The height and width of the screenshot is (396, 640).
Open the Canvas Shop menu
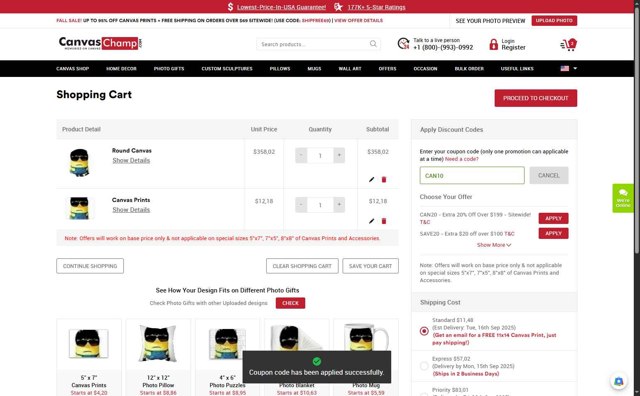click(x=73, y=69)
